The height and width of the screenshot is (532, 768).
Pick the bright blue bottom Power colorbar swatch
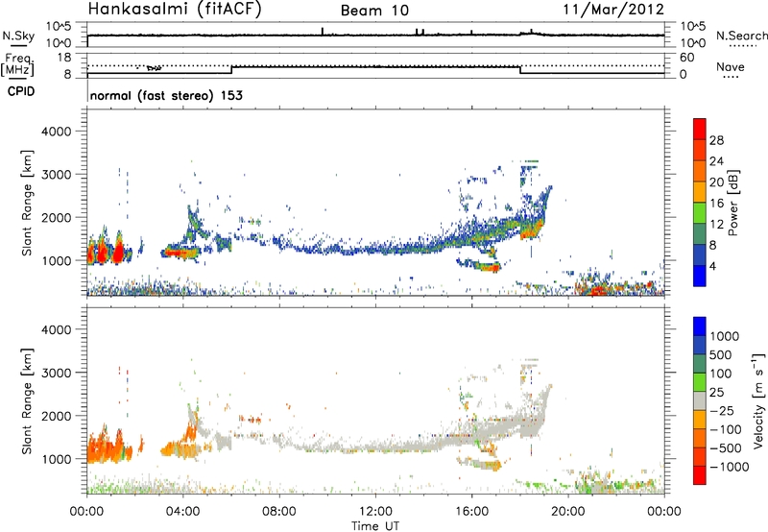coord(700,276)
